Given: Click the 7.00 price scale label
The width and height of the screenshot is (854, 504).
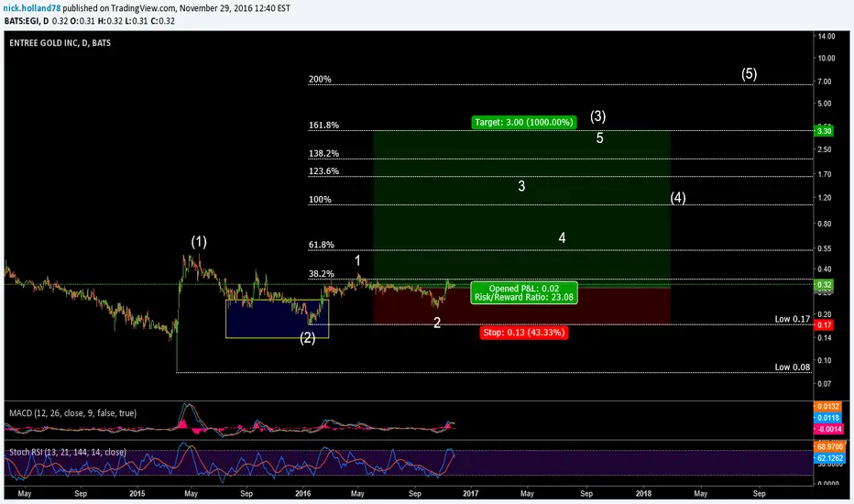Looking at the screenshot, I should (825, 82).
